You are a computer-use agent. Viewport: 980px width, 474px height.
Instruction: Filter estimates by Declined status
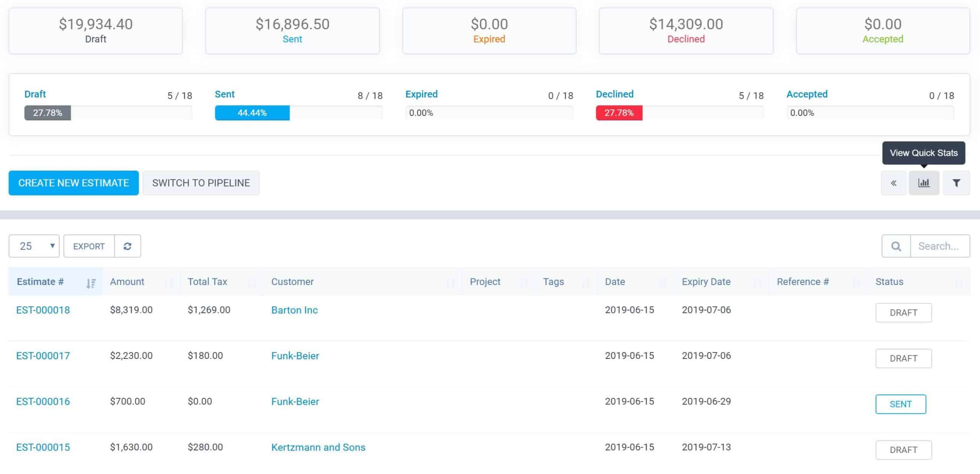(614, 94)
